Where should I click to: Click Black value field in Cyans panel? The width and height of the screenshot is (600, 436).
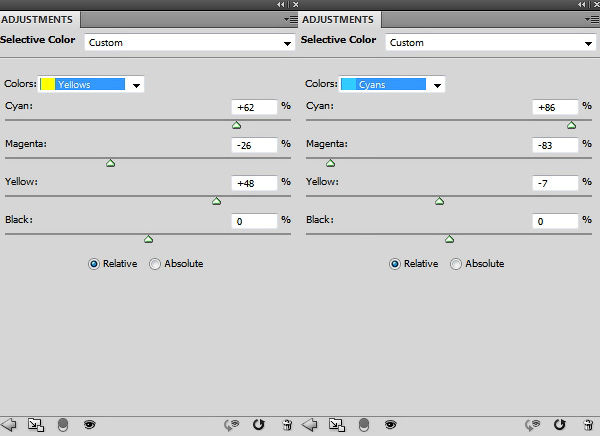pos(555,221)
